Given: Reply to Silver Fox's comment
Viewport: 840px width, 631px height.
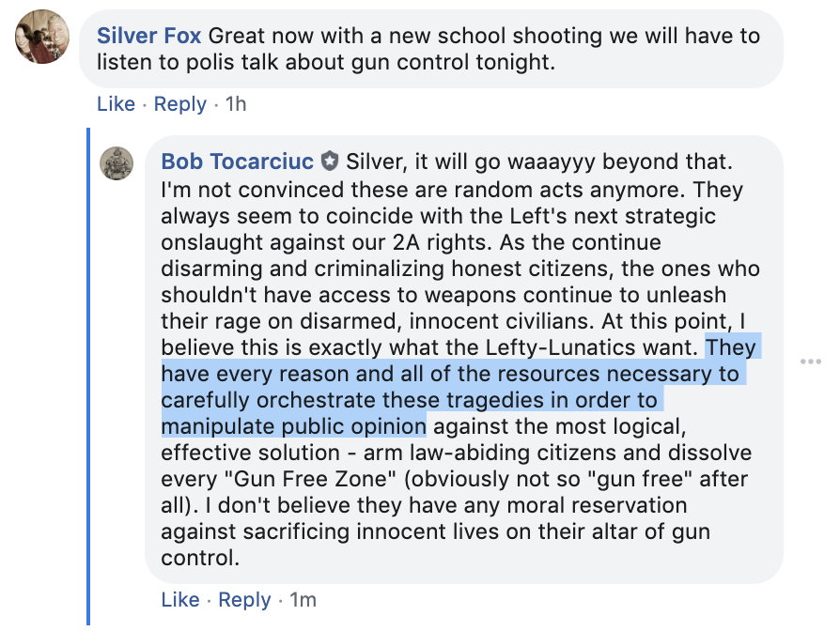Looking at the screenshot, I should point(179,103).
